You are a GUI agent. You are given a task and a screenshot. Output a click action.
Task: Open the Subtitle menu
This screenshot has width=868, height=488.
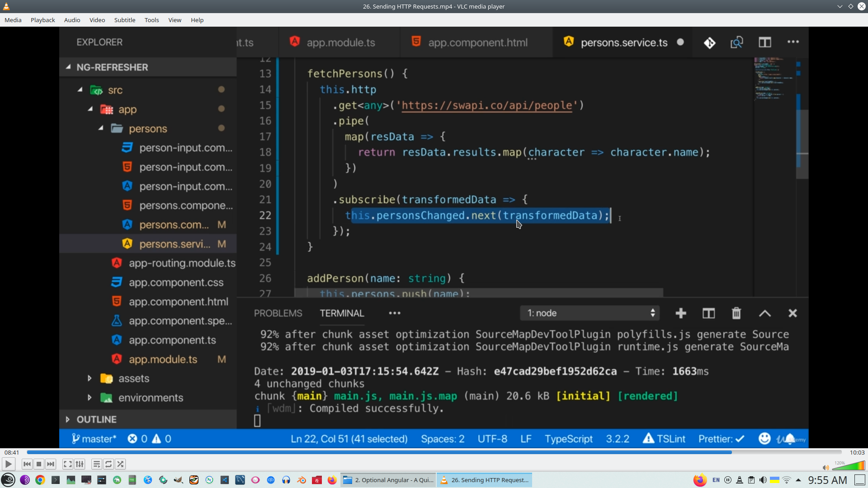coord(124,20)
